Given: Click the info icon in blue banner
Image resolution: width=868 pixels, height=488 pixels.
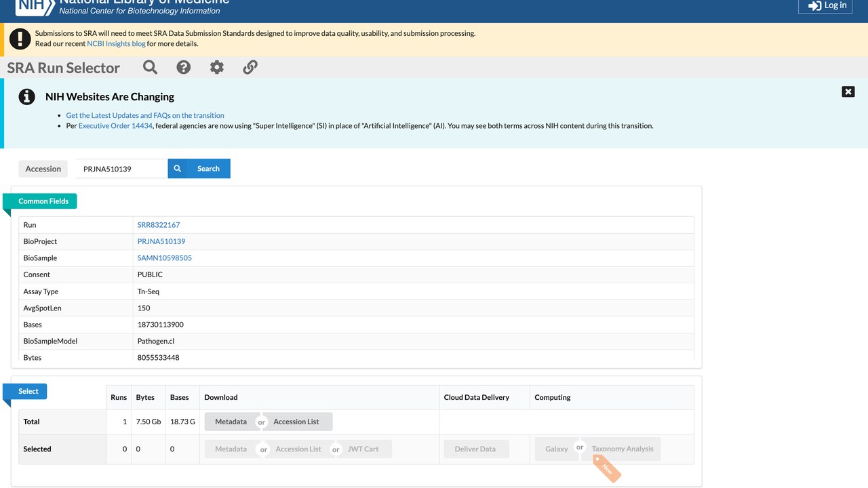Looking at the screenshot, I should (26, 97).
